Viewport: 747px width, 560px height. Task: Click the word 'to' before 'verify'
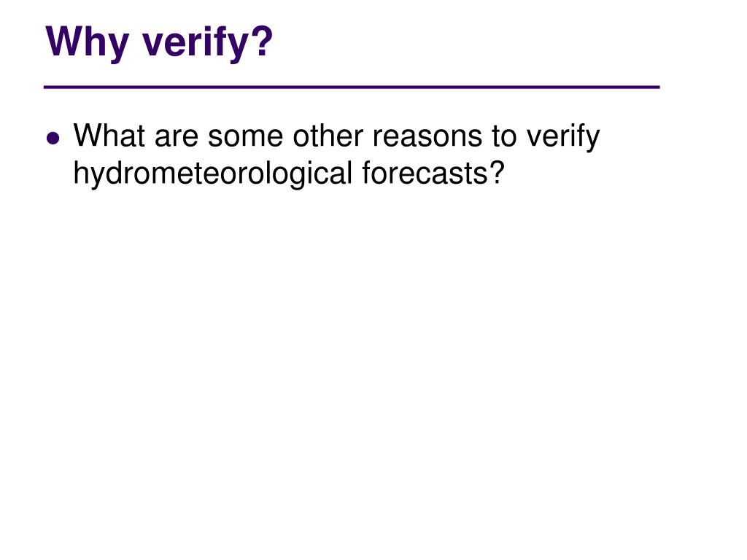click(x=504, y=136)
